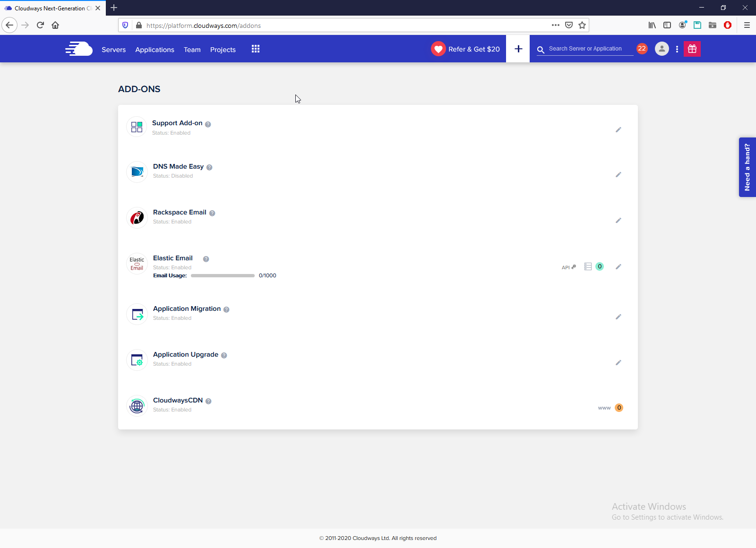Click the Elastic Email usage progress bar
This screenshot has width=756, height=548.
tap(223, 275)
